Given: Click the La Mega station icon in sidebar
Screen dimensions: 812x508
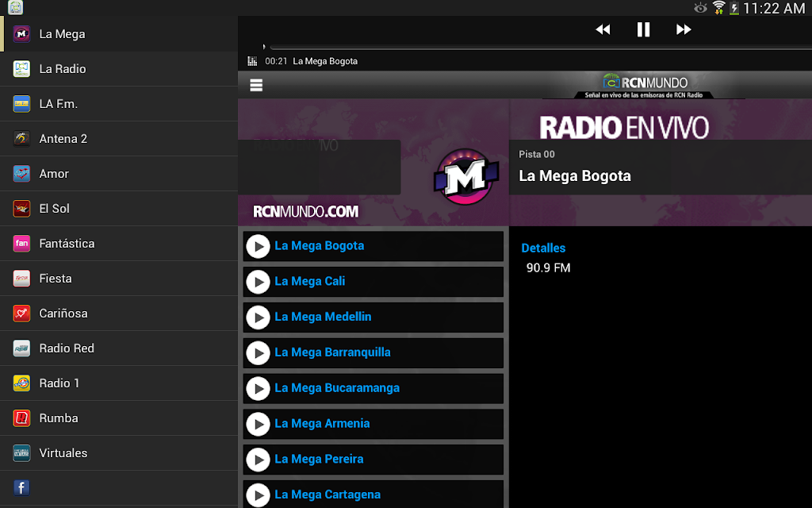Looking at the screenshot, I should pos(21,34).
